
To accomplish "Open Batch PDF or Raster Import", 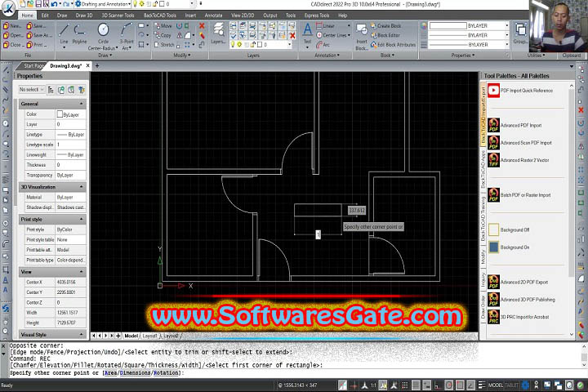I will click(x=519, y=195).
